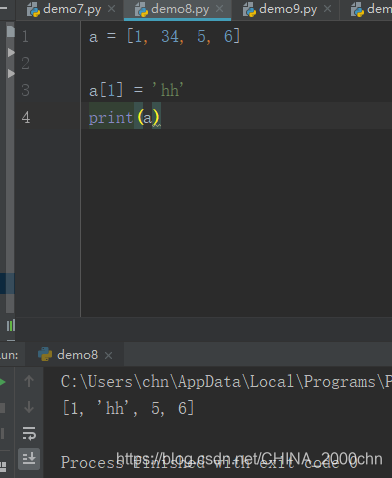Click the code line a = [1, 34, 5, 6]
The width and height of the screenshot is (392, 478).
click(164, 36)
